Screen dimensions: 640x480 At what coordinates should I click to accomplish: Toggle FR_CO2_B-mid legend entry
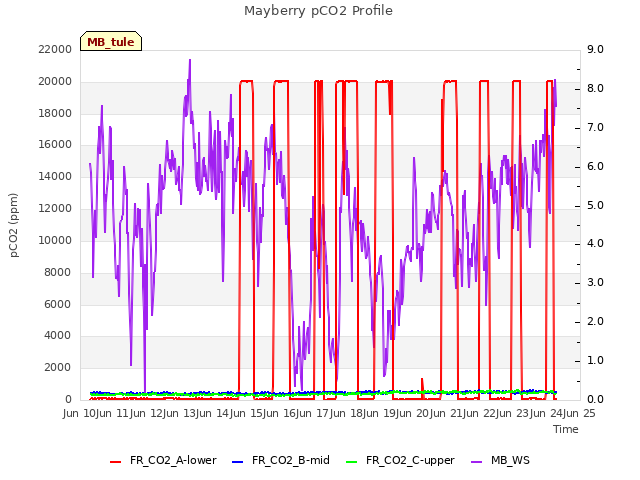[280, 460]
